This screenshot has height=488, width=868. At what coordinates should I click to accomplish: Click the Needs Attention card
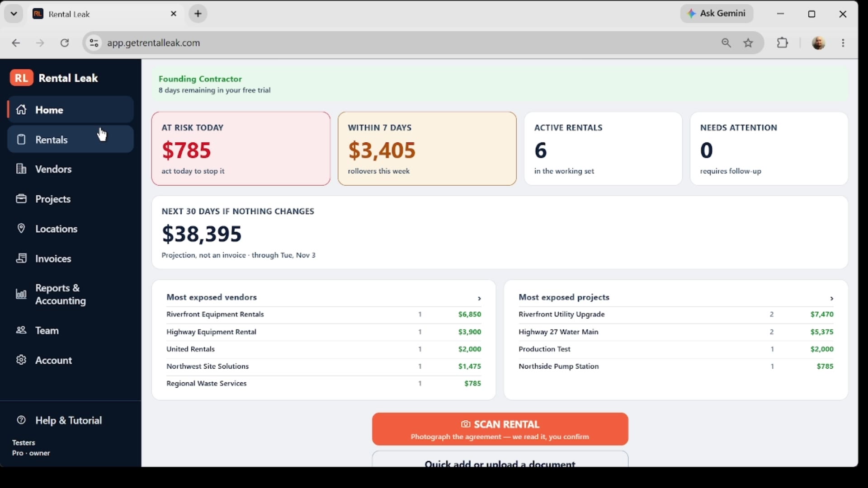tap(769, 149)
